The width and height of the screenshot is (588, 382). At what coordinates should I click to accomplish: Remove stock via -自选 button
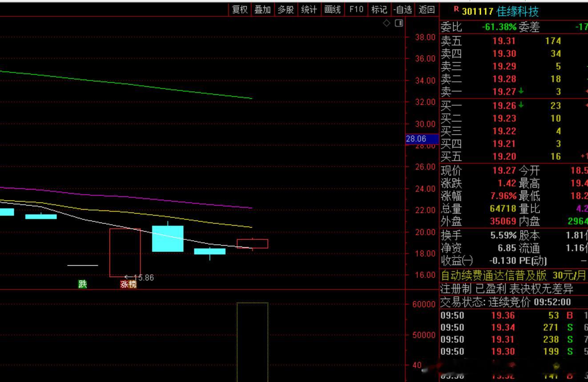(403, 9)
